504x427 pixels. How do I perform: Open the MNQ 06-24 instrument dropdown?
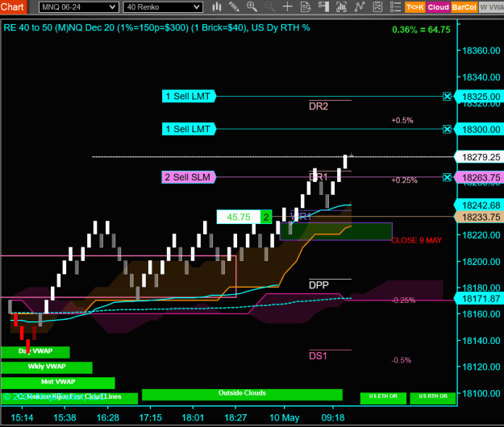point(79,7)
